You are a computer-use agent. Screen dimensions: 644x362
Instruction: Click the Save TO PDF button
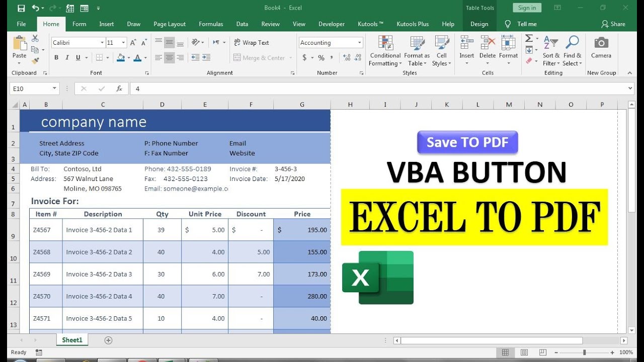(467, 142)
